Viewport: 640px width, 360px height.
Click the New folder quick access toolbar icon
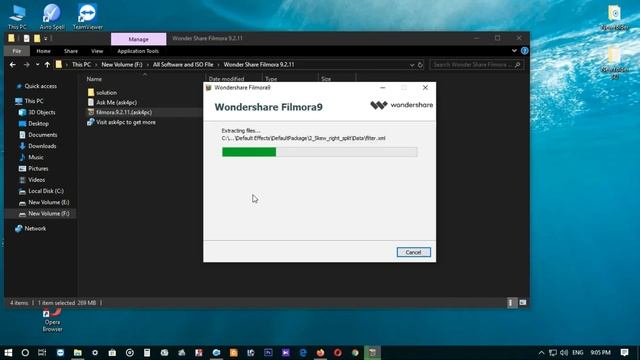(37, 38)
